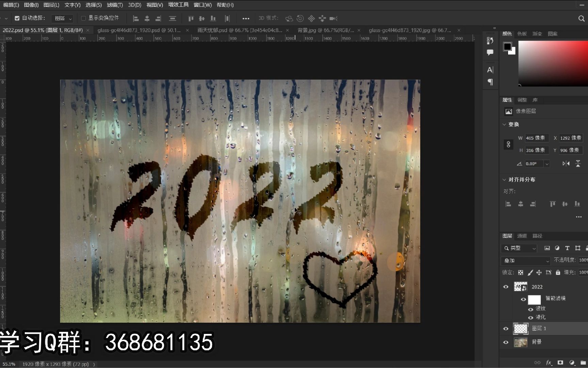Hide the 背景 layer

coord(506,342)
